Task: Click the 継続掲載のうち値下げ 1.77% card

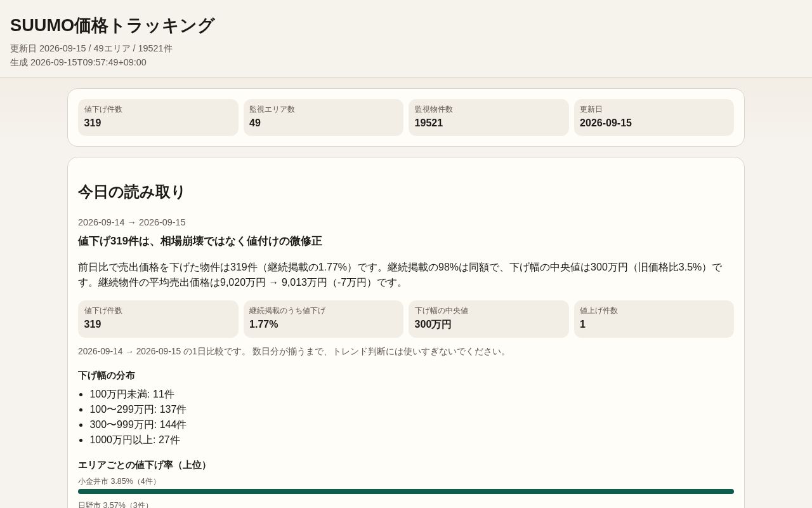Action: [324, 319]
